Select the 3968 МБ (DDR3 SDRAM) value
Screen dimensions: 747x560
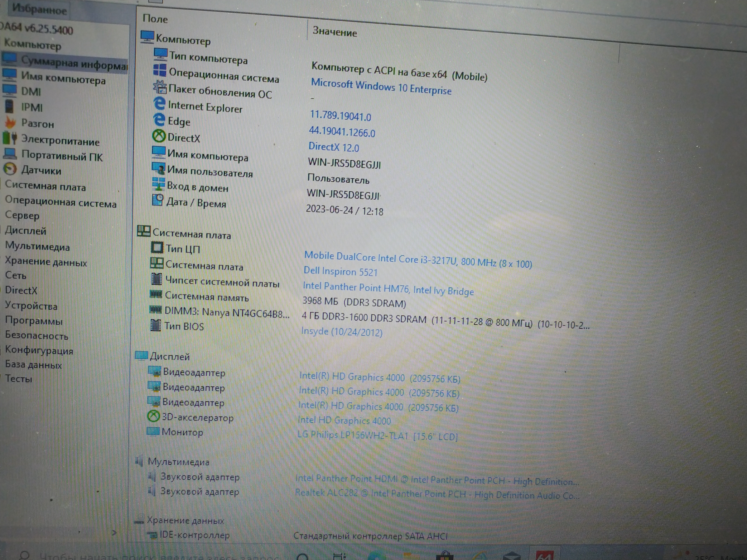354,302
